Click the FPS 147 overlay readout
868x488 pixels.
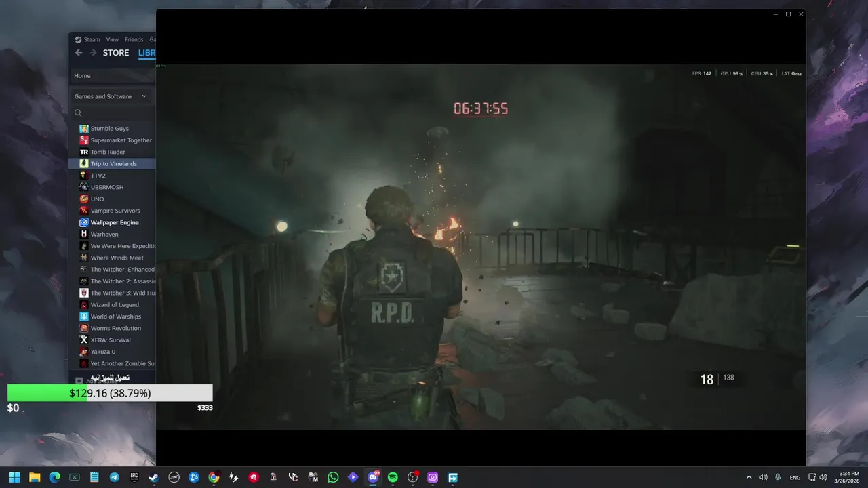[x=702, y=73]
